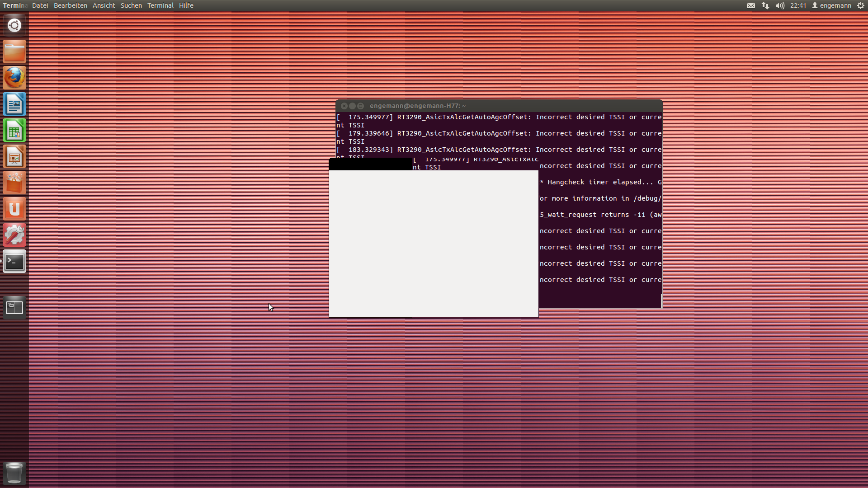Open the Trash bin

tap(14, 473)
